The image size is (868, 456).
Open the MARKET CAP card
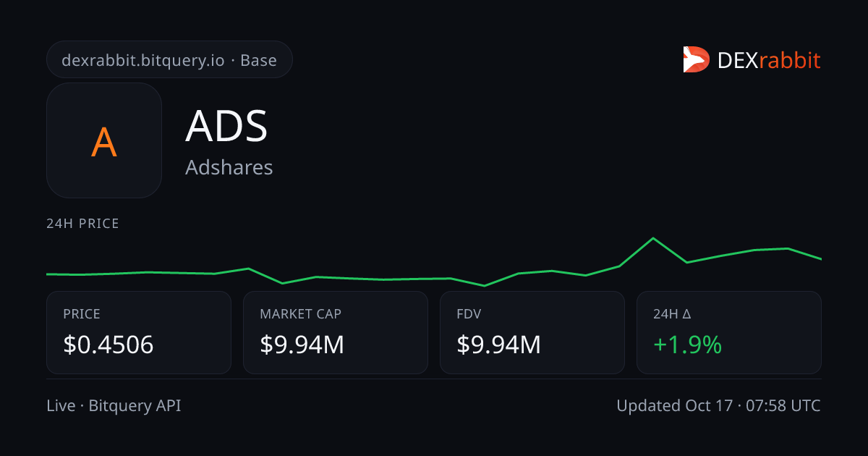point(336,333)
